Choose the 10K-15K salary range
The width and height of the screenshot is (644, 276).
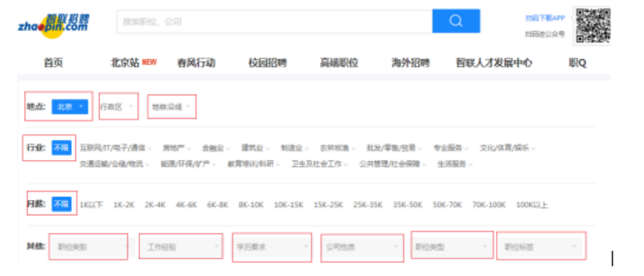coord(288,205)
